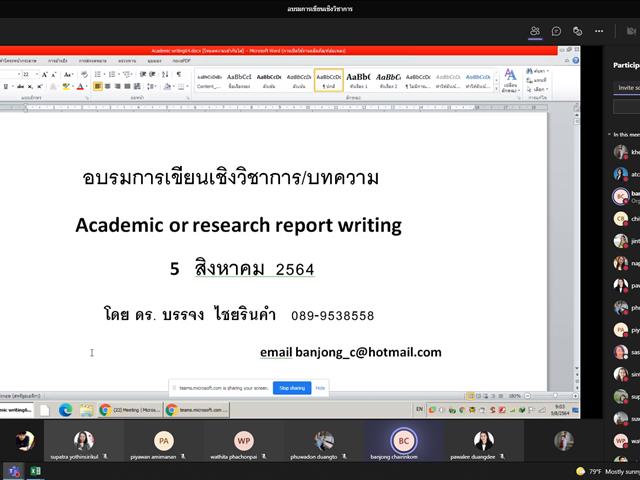Open Teams reactions and raise-hand menu
The height and width of the screenshot is (480, 640).
point(577,31)
